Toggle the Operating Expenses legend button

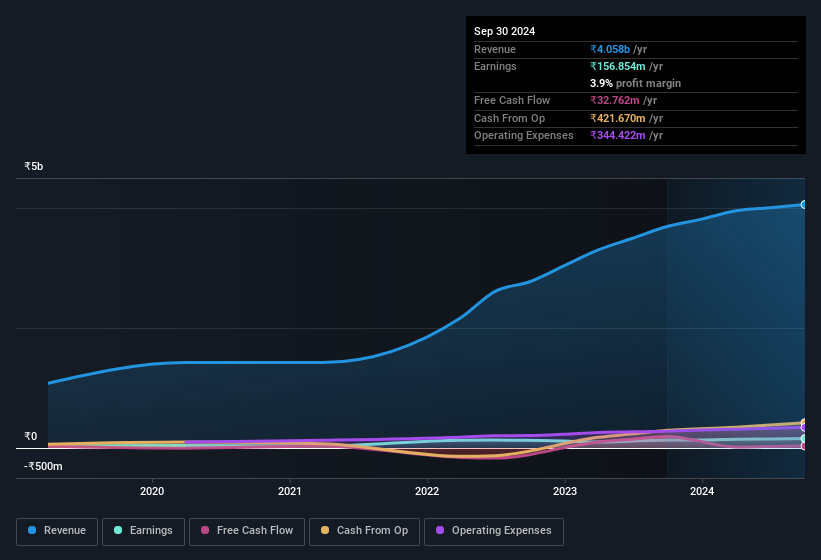(x=493, y=531)
